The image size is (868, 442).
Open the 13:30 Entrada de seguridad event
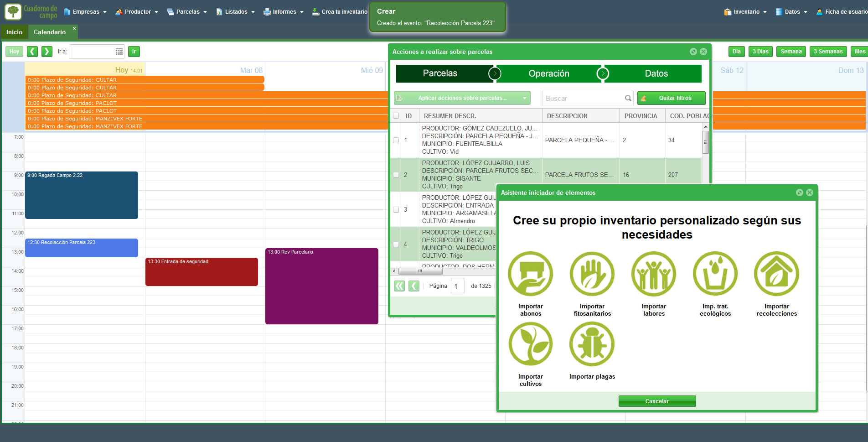tap(201, 272)
